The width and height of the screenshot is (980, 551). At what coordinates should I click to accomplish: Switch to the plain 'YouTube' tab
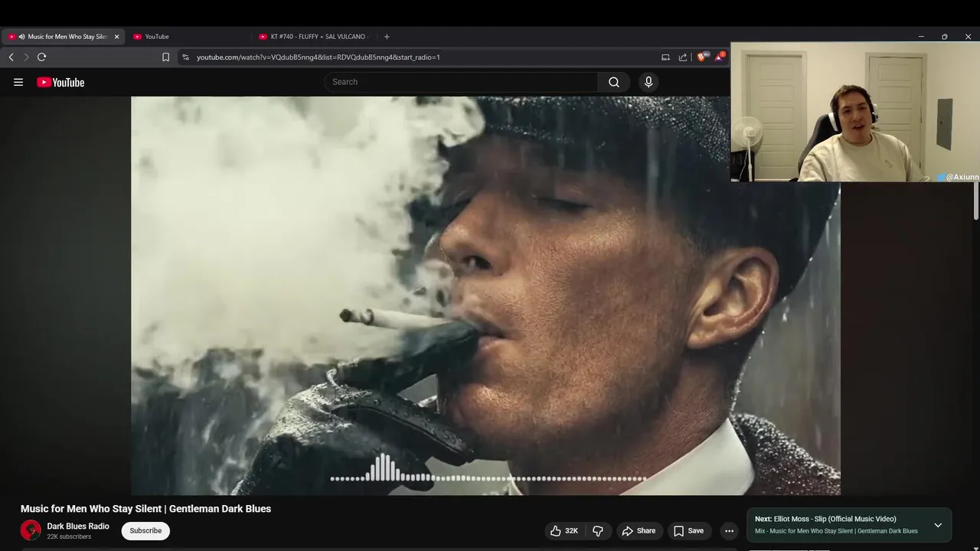pos(157,37)
